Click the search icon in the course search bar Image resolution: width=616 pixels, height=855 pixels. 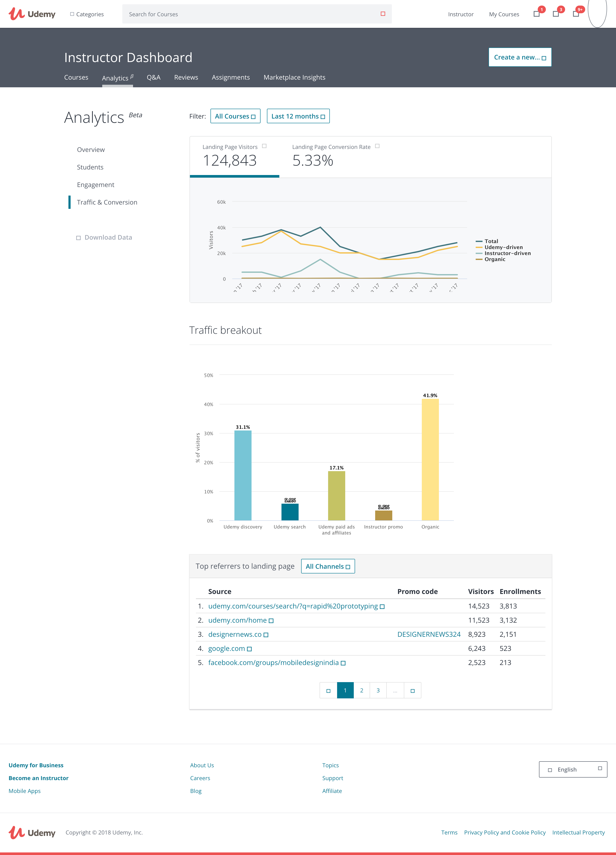[383, 14]
